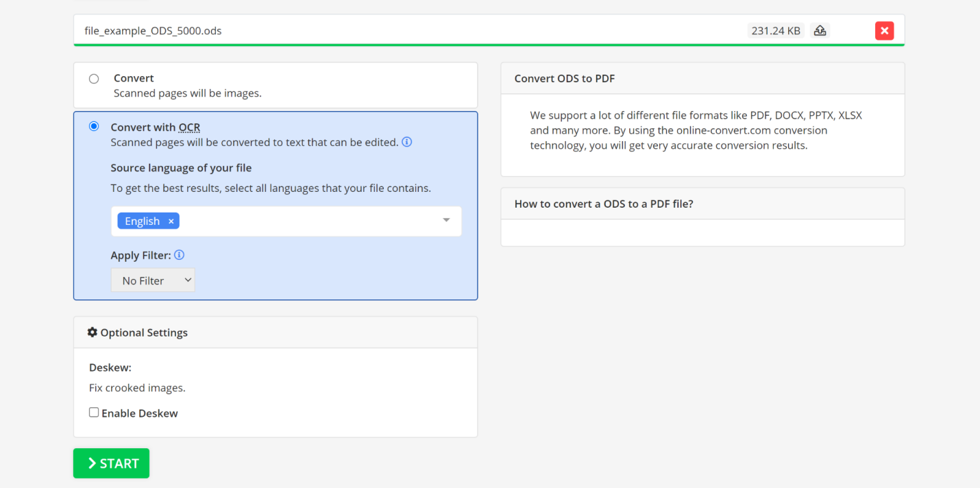This screenshot has height=488, width=980.
Task: Click the gear icon in Optional Settings
Action: [93, 332]
